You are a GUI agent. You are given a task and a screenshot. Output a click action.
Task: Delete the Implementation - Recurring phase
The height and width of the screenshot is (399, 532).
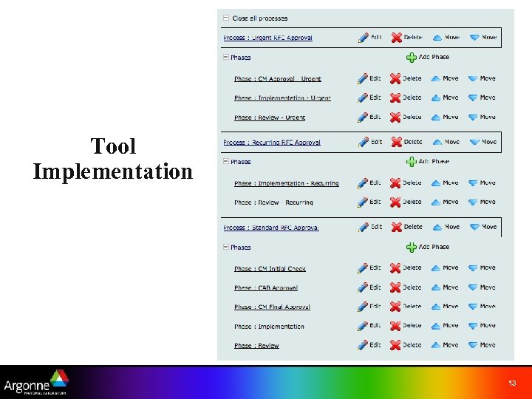tap(406, 183)
